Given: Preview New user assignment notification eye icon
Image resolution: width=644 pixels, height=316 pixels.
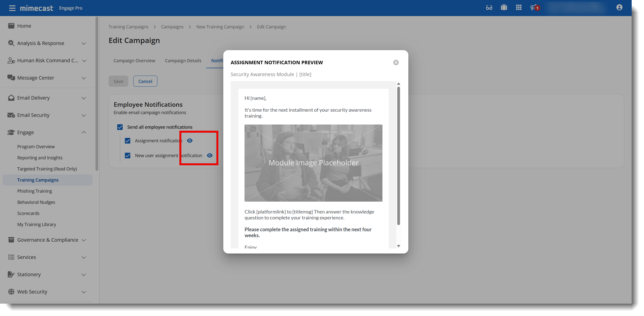Looking at the screenshot, I should 210,155.
